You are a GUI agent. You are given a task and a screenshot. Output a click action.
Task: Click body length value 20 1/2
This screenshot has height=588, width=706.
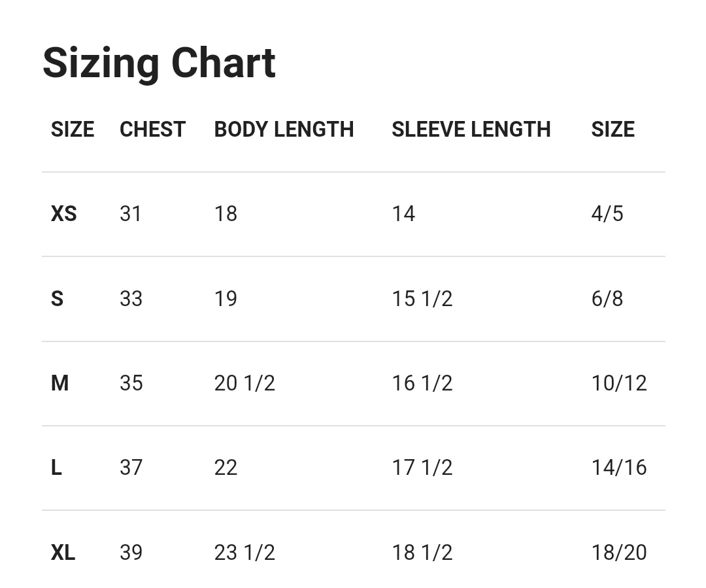tap(244, 383)
